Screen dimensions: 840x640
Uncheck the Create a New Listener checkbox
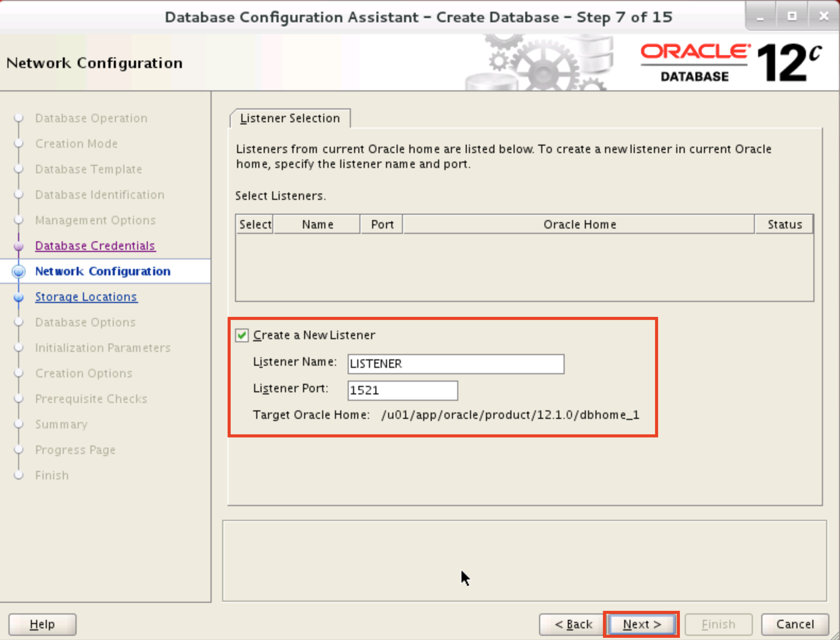coord(242,335)
